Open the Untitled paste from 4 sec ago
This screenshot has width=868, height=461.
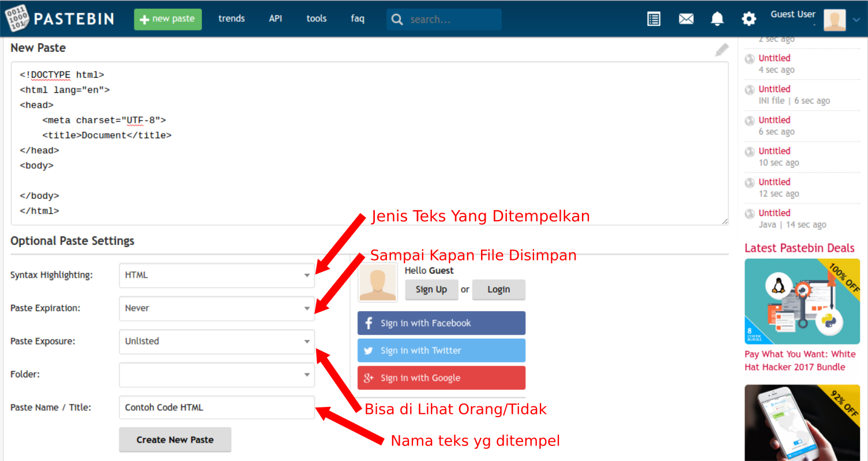pos(774,58)
